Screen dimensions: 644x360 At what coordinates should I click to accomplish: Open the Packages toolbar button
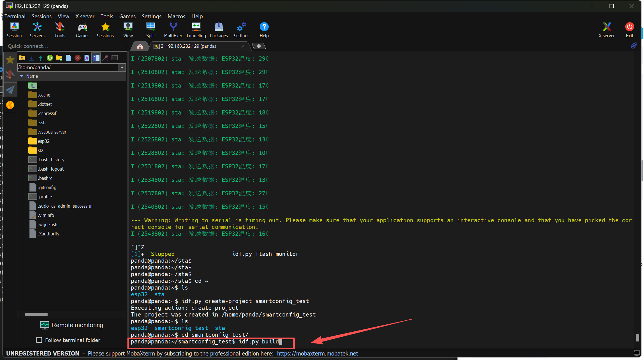tap(219, 30)
